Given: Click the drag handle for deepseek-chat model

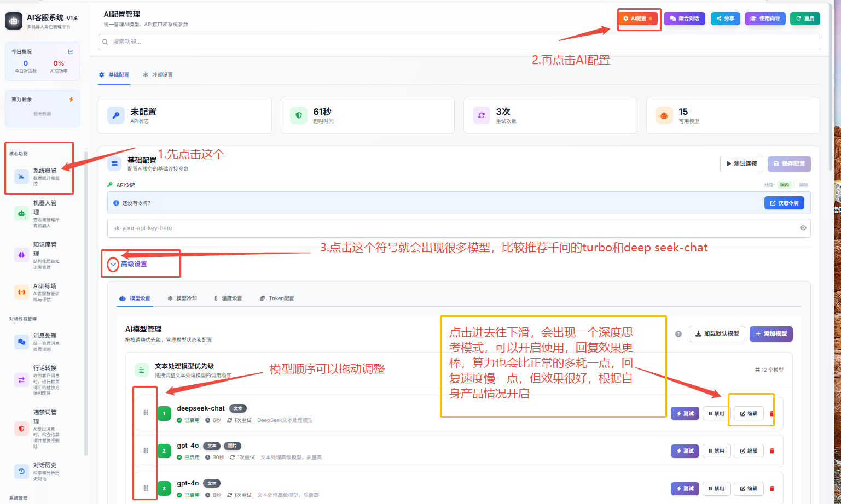Looking at the screenshot, I should coord(146,413).
